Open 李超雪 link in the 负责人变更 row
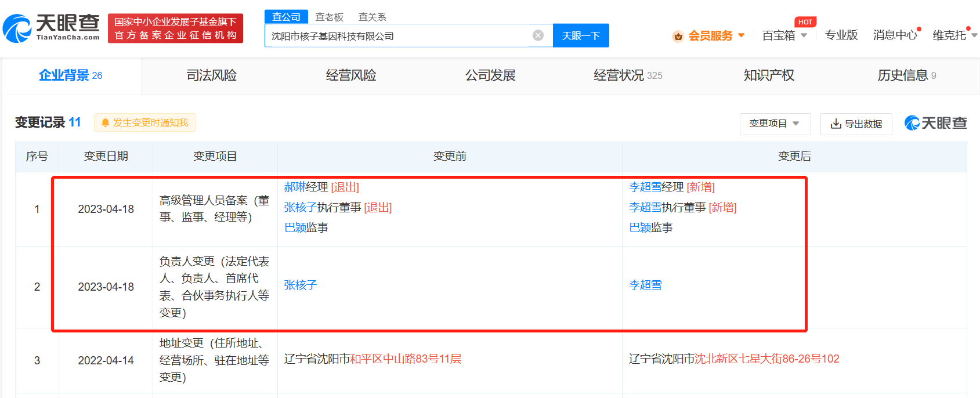The image size is (980, 398). click(x=645, y=285)
